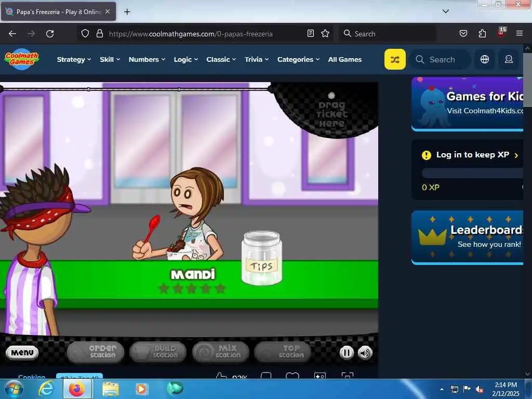Expand the Categories menu

(299, 59)
